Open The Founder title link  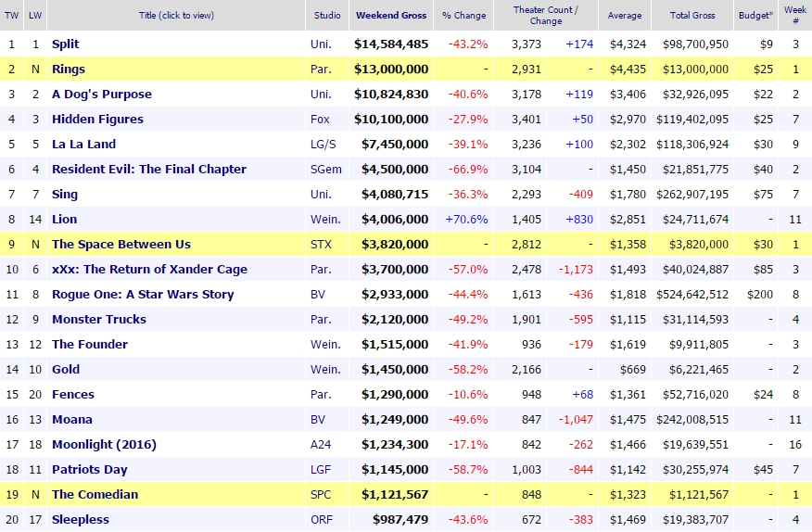point(90,345)
